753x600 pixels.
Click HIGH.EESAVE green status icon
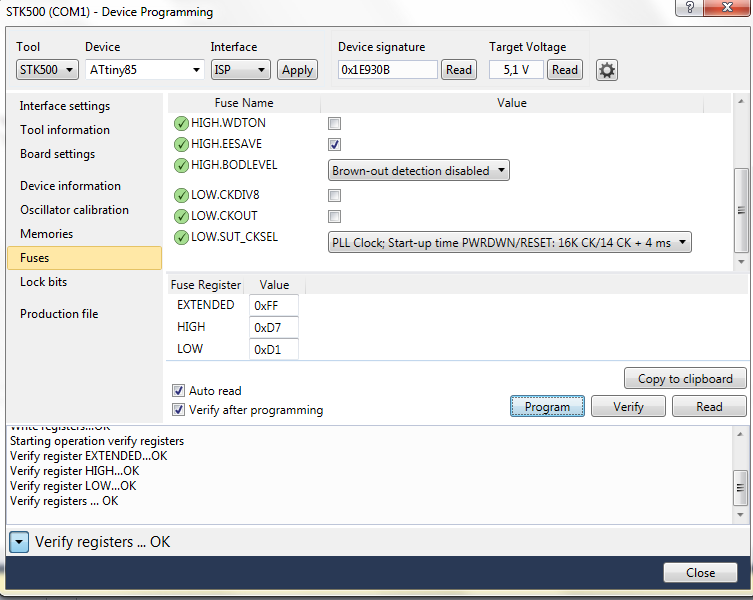pyautogui.click(x=181, y=144)
